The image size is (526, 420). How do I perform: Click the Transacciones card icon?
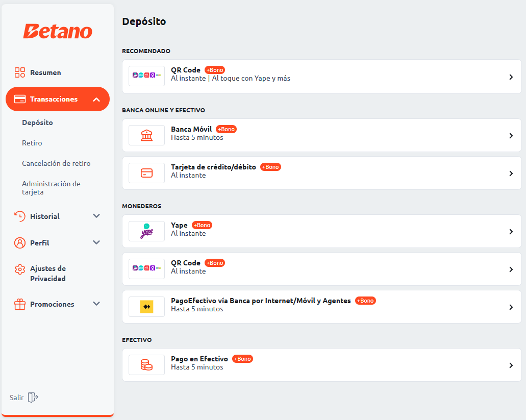pos(20,99)
